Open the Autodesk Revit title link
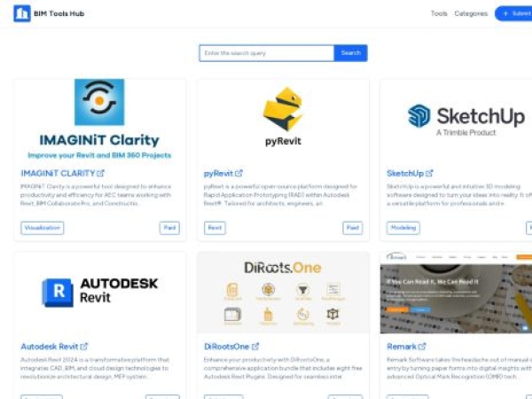The image size is (532, 399). coord(49,347)
